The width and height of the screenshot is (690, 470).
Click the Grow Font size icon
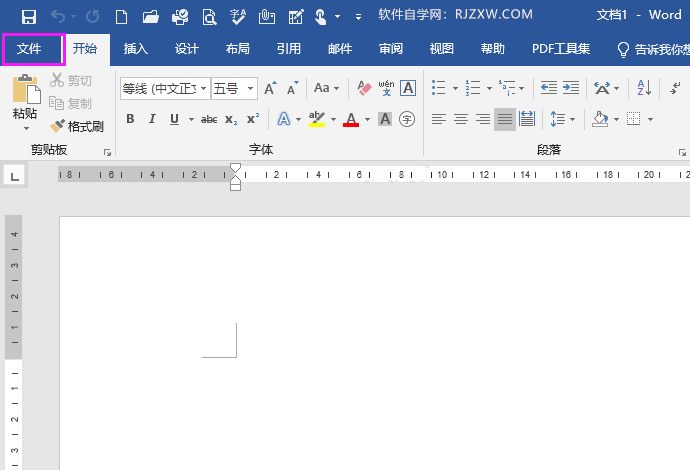[x=270, y=89]
